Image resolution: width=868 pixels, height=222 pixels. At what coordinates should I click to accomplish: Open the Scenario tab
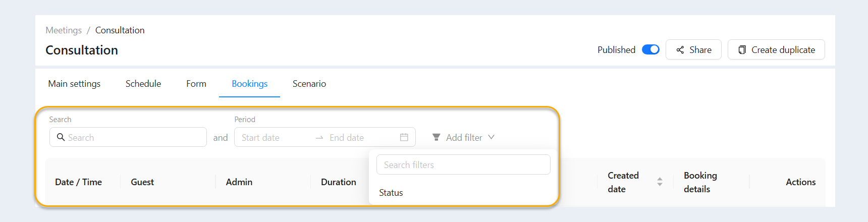[x=309, y=84]
